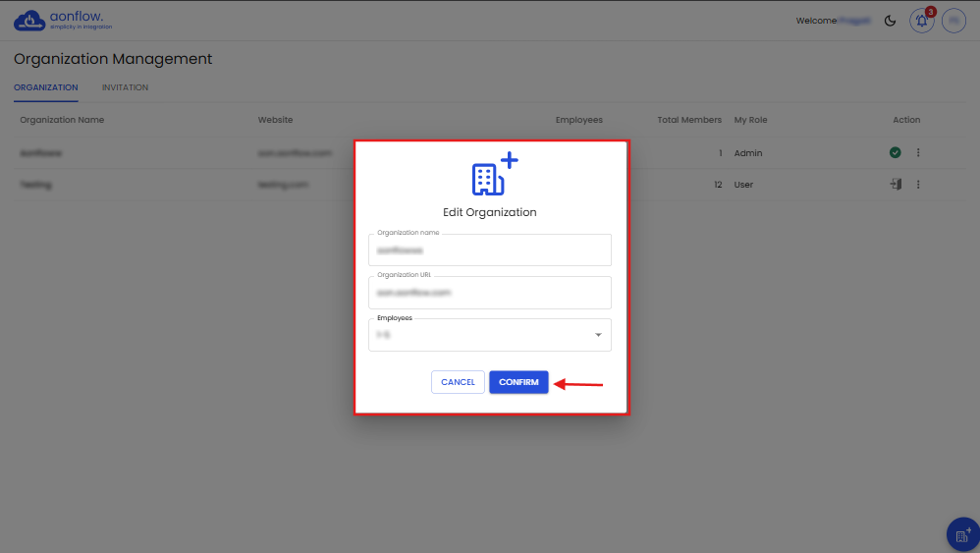Open the user profile avatar menu
This screenshot has height=553, width=980.
953,21
